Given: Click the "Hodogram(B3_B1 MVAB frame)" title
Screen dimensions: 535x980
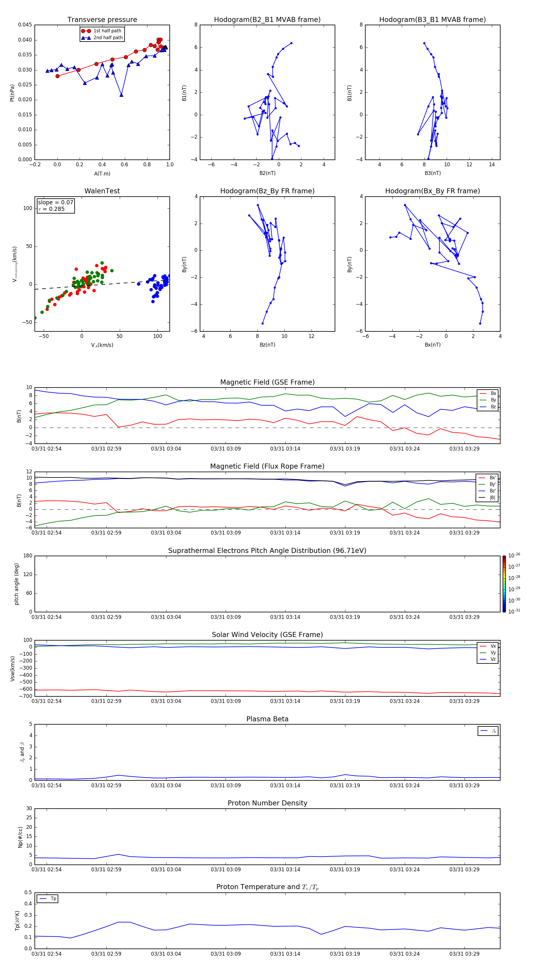Looking at the screenshot, I should tap(432, 20).
